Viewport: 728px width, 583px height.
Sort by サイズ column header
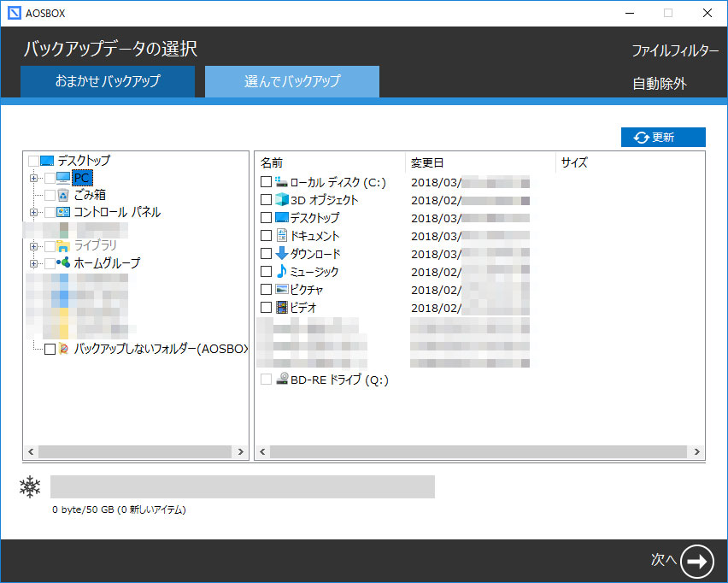coord(574,162)
